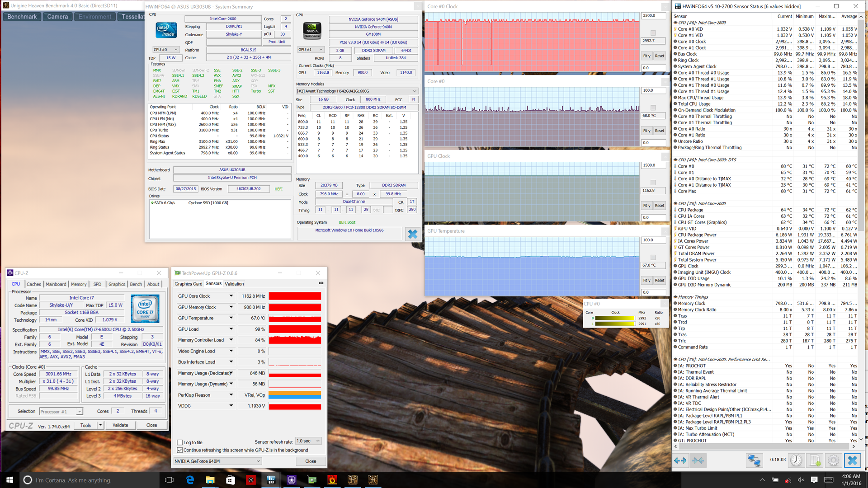Click HWiNFO expand columns arrows icon

click(x=679, y=460)
